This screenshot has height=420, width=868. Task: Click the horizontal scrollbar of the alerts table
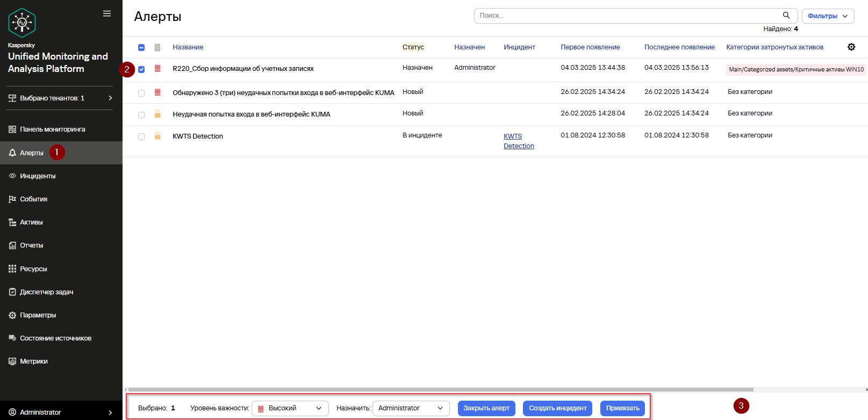pyautogui.click(x=441, y=390)
